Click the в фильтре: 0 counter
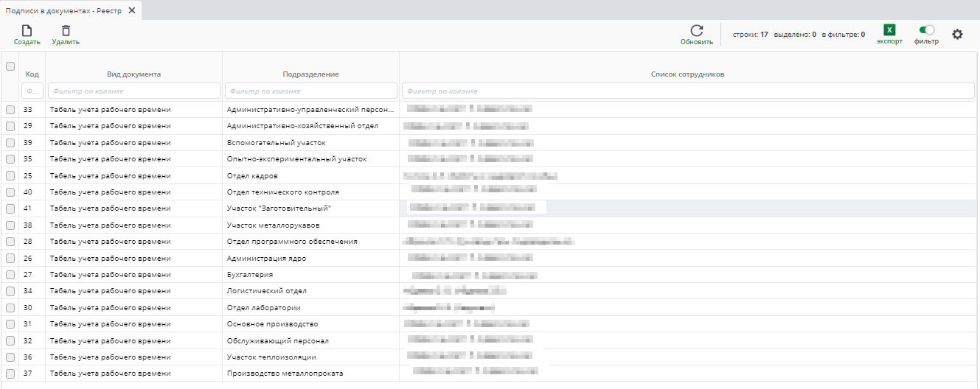Image resolution: width=980 pixels, height=389 pixels. tap(844, 34)
